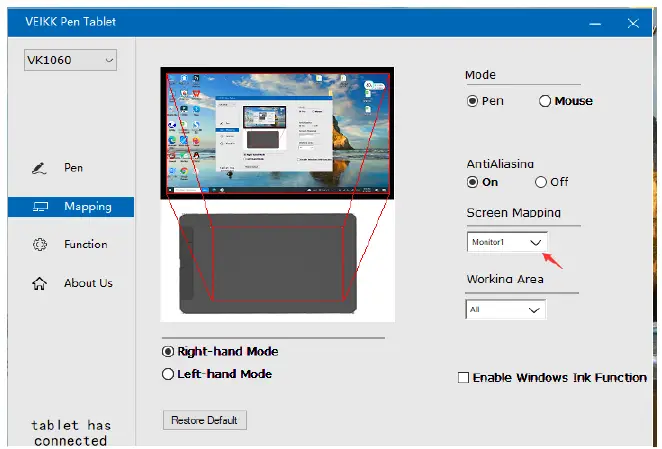This screenshot has height=449, width=662.
Task: Click the 'tablet has connected' status text
Action: 71,433
